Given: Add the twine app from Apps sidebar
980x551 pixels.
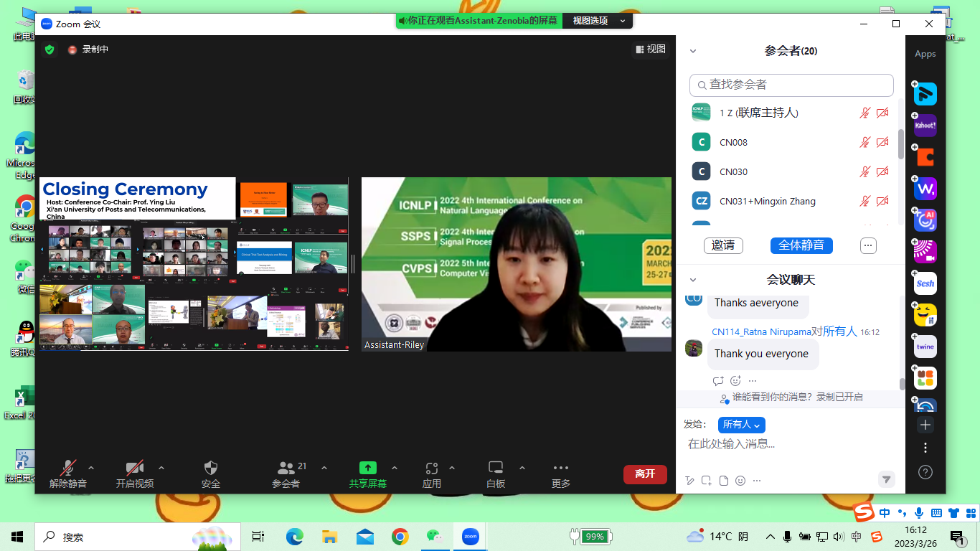Looking at the screenshot, I should coord(925,347).
